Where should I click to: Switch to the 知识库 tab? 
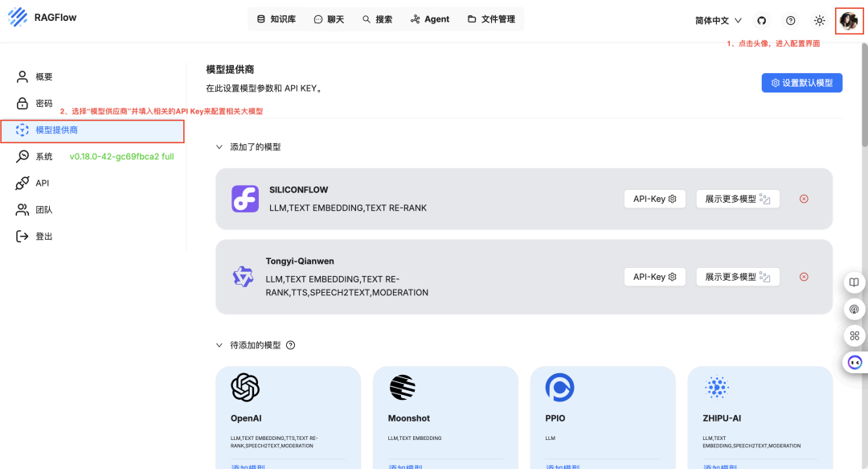coord(276,19)
